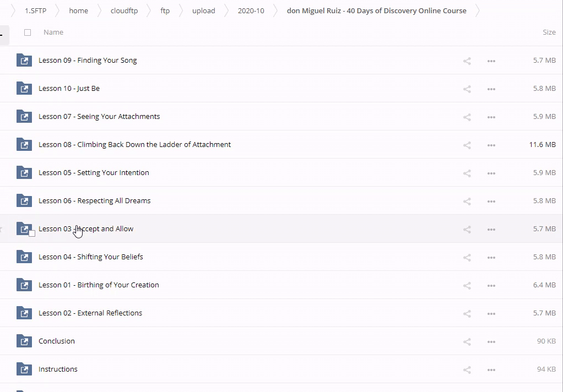Open the cloudftp breadcrumb folder
This screenshot has width=563, height=392.
(x=124, y=10)
